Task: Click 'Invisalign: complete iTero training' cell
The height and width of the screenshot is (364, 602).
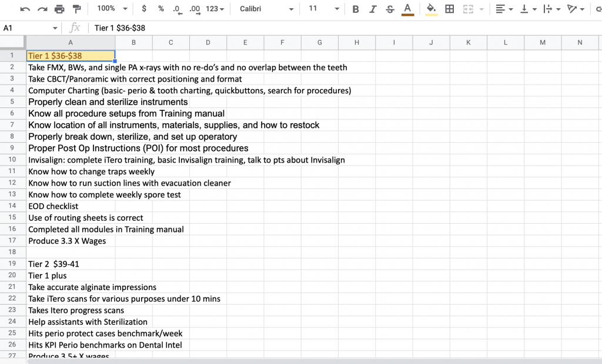Action: point(186,160)
